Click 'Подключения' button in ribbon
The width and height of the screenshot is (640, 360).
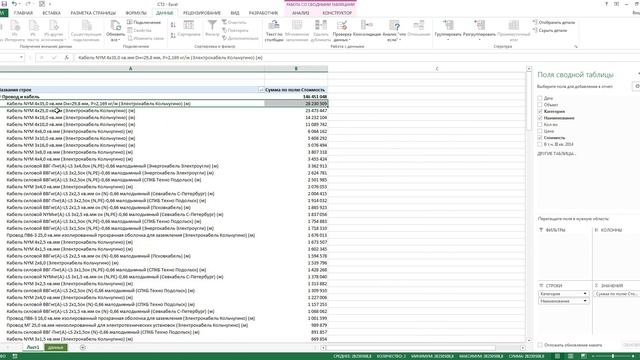point(144,22)
